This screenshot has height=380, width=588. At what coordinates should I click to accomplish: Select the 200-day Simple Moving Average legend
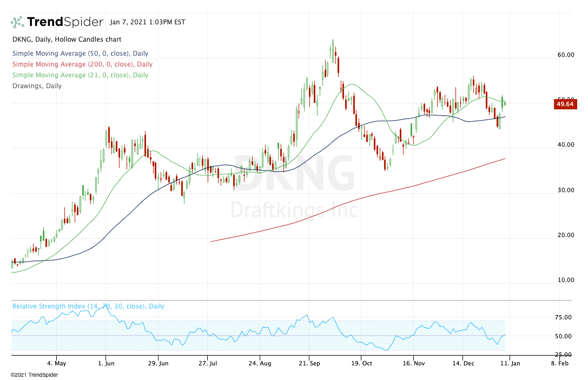tap(83, 64)
